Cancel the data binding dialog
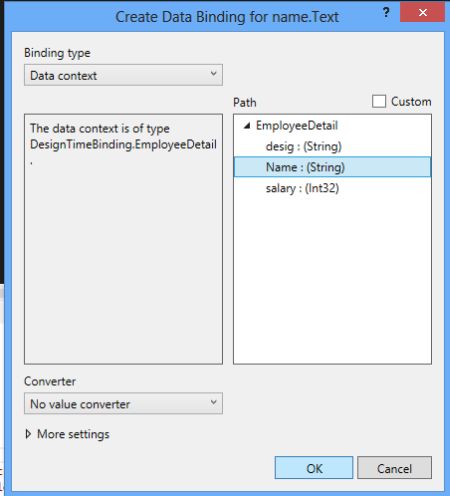This screenshot has width=450, height=496. [394, 468]
